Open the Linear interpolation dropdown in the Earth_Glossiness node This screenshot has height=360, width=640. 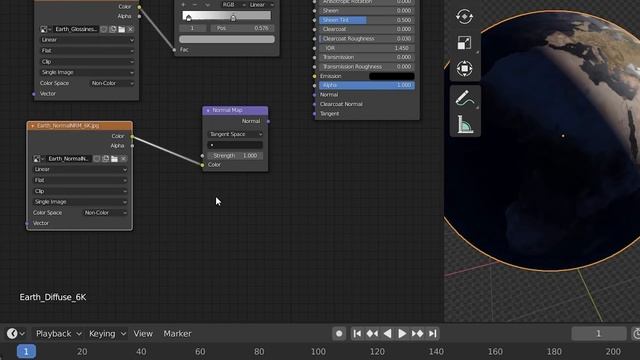[87, 40]
